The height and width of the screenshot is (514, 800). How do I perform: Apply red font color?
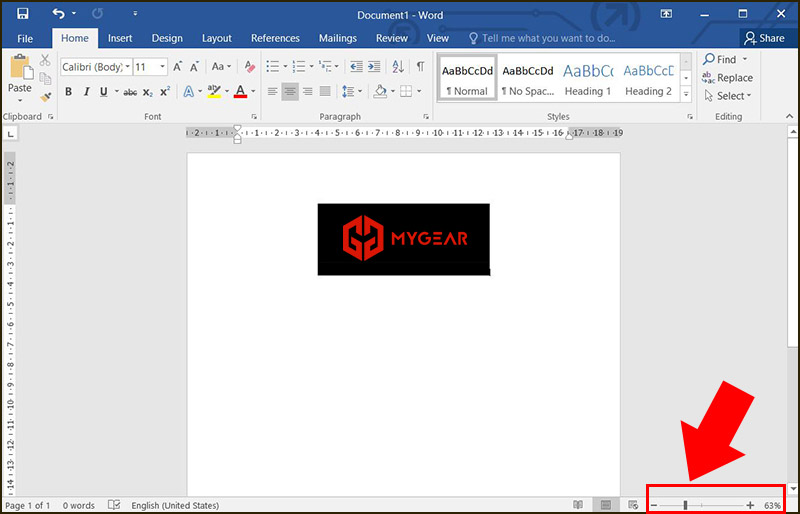click(x=240, y=92)
